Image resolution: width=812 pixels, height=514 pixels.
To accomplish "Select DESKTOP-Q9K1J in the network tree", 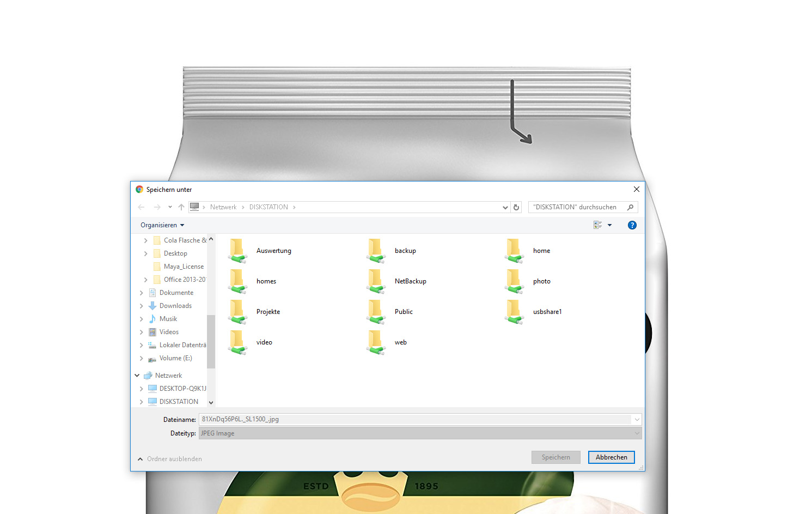I will point(177,389).
